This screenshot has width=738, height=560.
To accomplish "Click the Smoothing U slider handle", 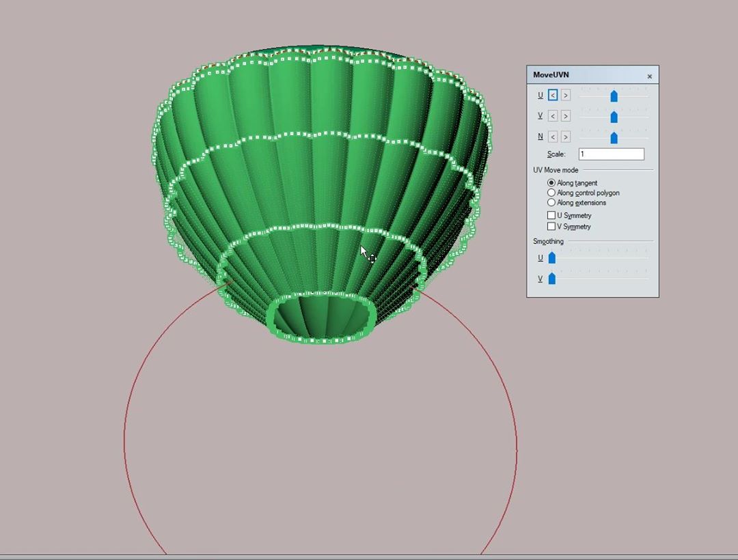I will (552, 257).
